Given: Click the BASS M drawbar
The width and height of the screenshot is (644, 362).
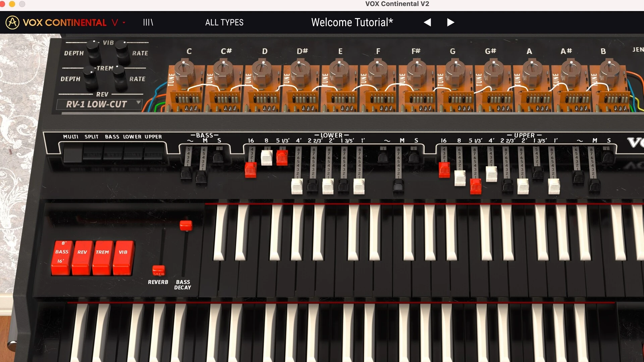Looking at the screenshot, I should 202,177.
